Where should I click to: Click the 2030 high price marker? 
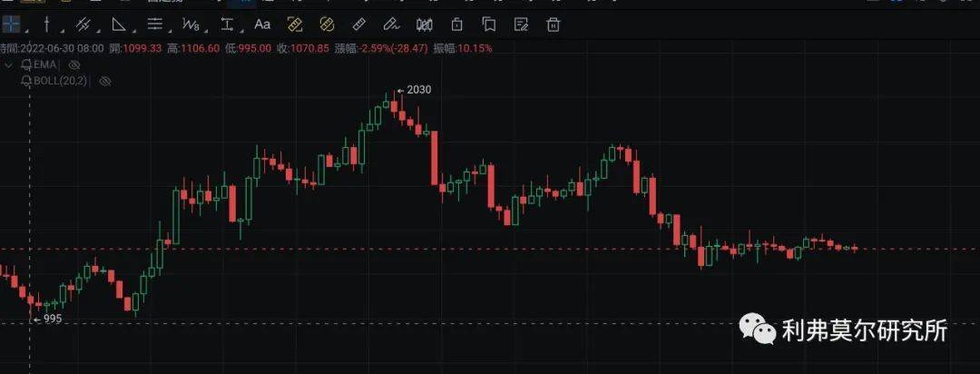point(416,90)
